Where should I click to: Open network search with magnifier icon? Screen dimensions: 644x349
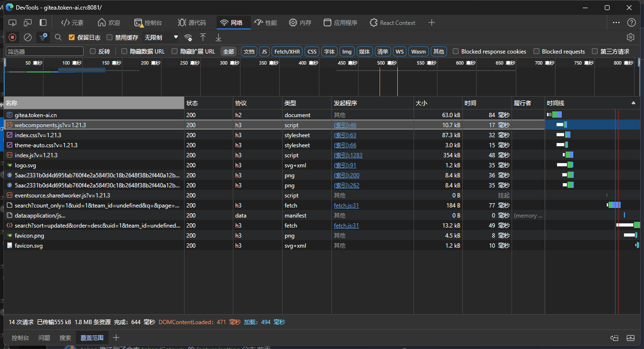[58, 37]
